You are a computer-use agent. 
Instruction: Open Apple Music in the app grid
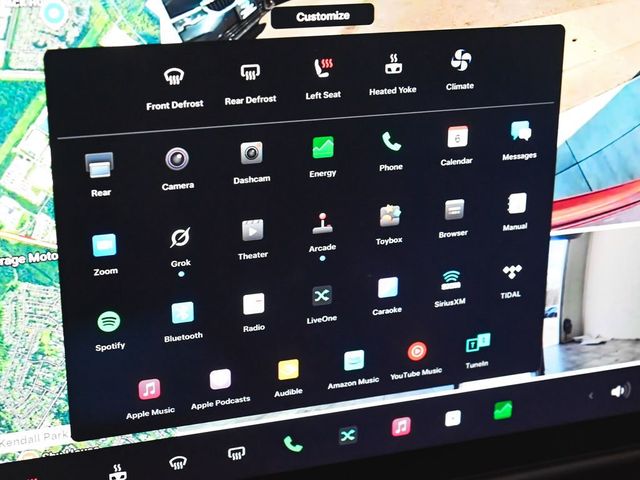point(149,389)
